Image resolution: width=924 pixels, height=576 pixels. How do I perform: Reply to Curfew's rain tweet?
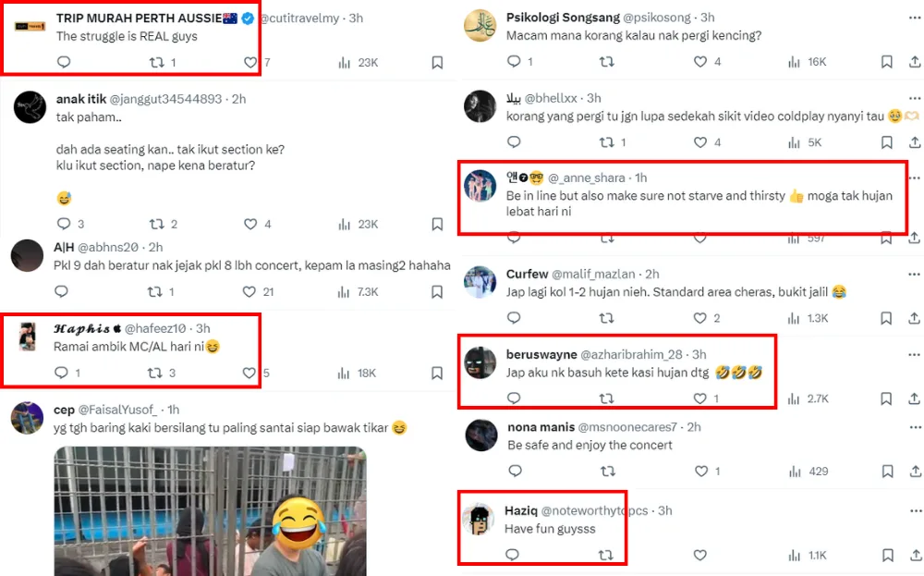tap(515, 318)
